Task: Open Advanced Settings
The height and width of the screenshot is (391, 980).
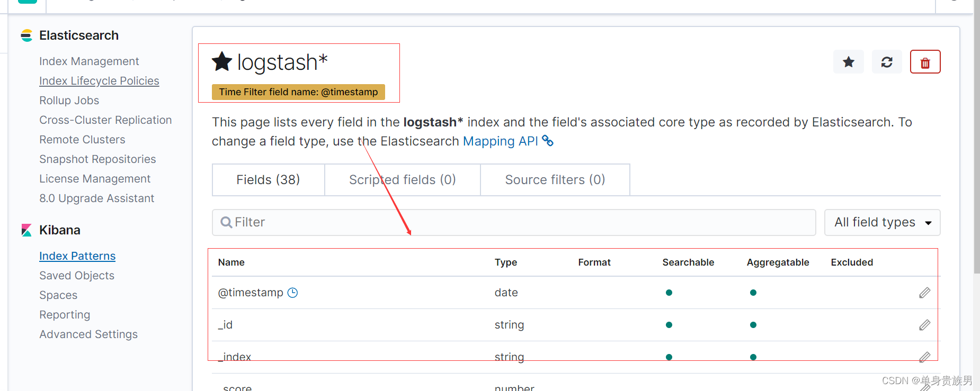Action: pos(88,334)
